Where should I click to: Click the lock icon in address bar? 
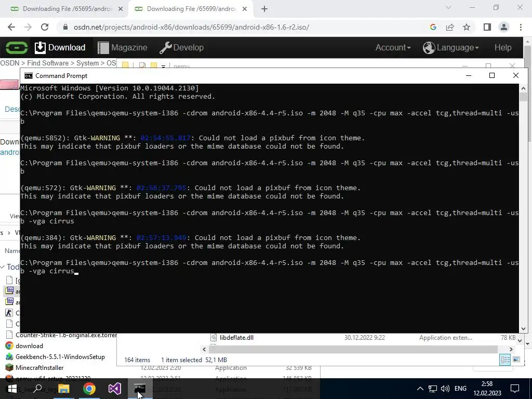(65, 27)
